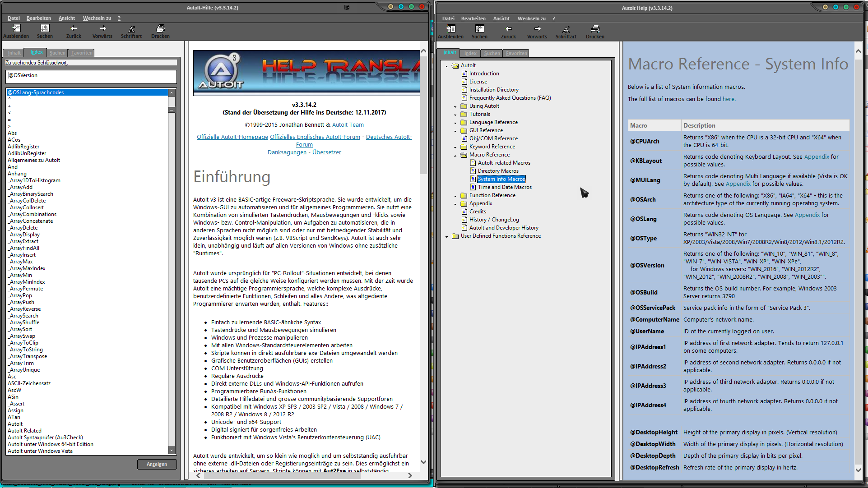This screenshot has width=868, height=488.
Task: Click Zurück arrow in right window toolbar
Action: point(508,29)
